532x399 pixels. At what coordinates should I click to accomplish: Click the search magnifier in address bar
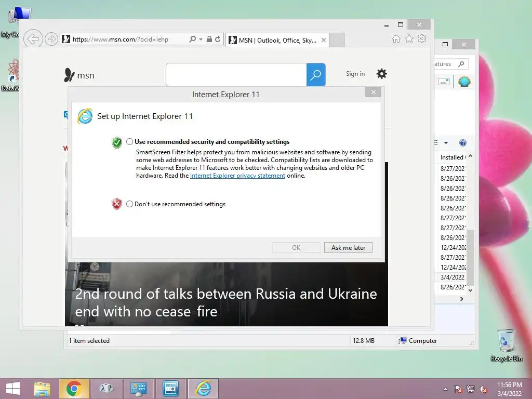click(x=192, y=39)
